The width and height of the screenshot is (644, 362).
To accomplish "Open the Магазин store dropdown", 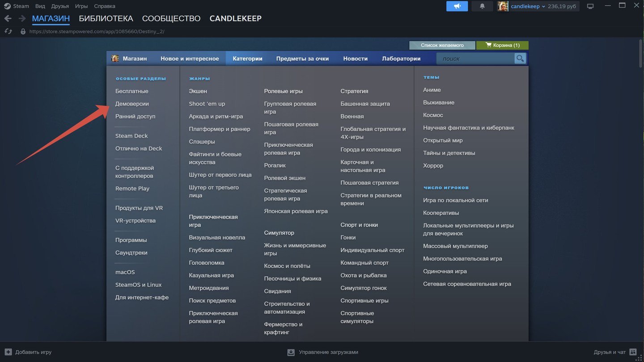I will click(135, 59).
